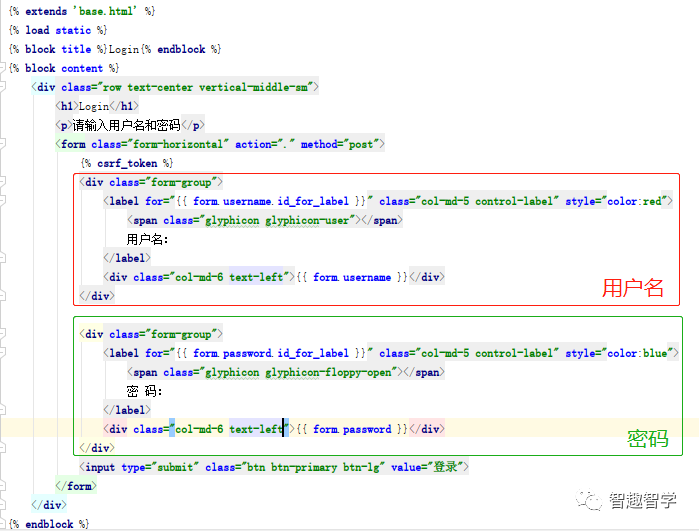The width and height of the screenshot is (699, 531).
Task: Click form.password.id_for_label expression
Action: pyautogui.click(x=271, y=353)
